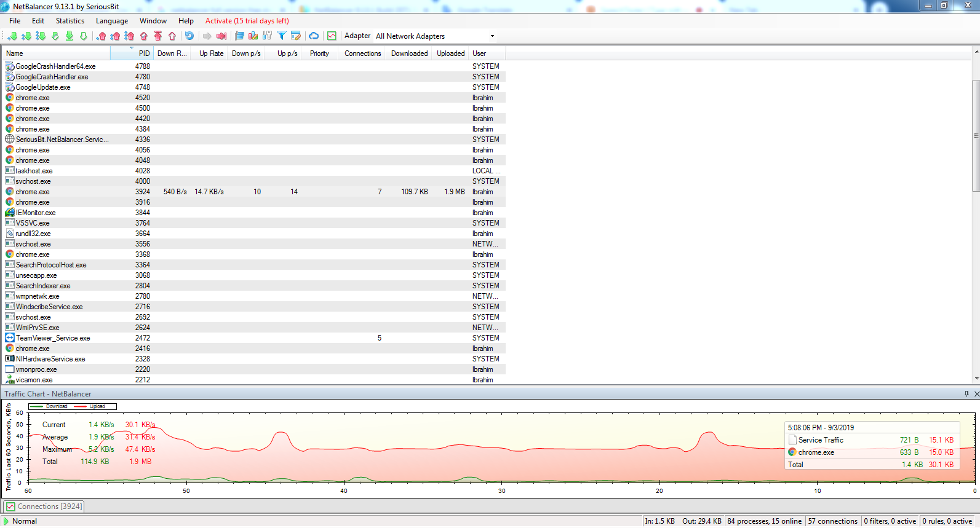
Task: Click the third green download priority arrow
Action: tap(41, 36)
